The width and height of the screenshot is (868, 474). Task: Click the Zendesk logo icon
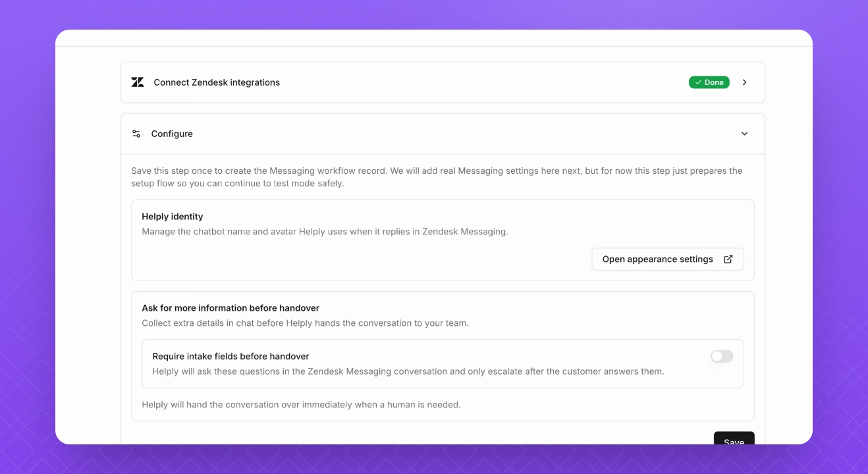pos(138,82)
